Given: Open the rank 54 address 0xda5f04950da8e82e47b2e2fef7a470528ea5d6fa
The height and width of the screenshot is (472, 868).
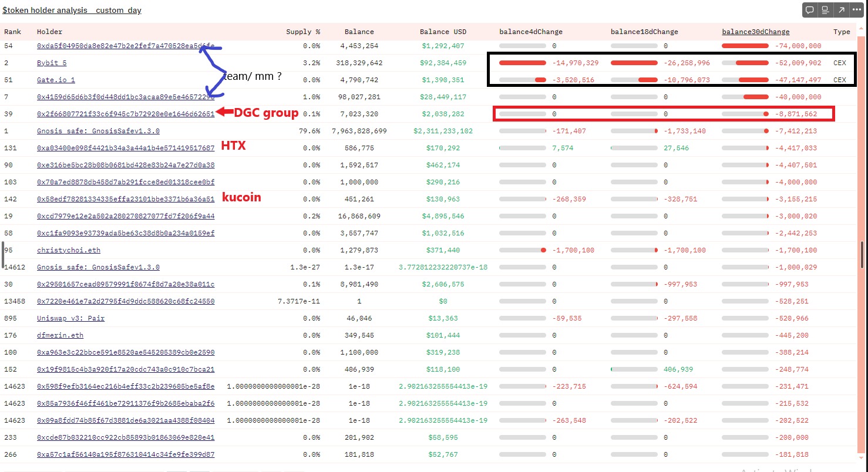Looking at the screenshot, I should [x=127, y=46].
